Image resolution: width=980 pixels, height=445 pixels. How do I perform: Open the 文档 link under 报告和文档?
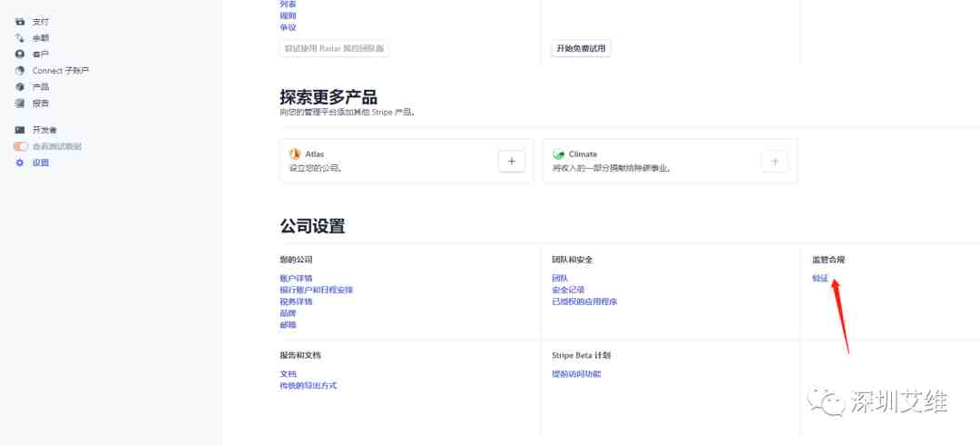[289, 373]
